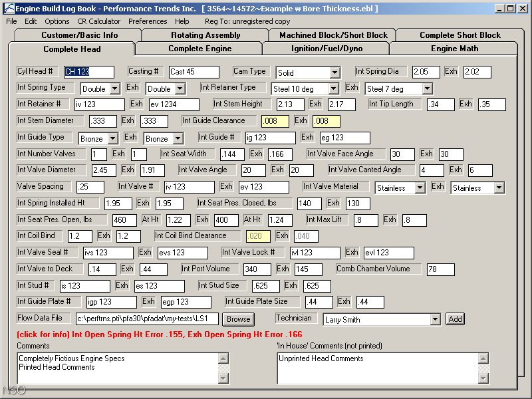532x399 pixels.
Task: Click the Int Stud Size field .625
Action: 266,286
